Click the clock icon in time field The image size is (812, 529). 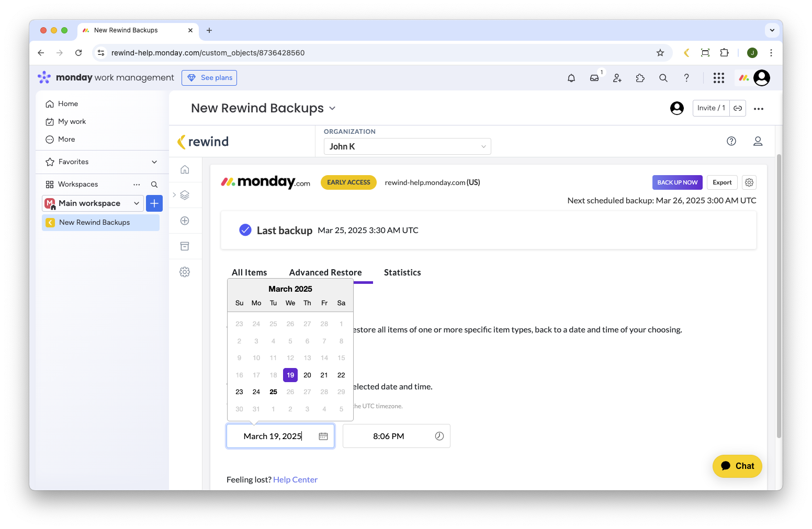[439, 436]
